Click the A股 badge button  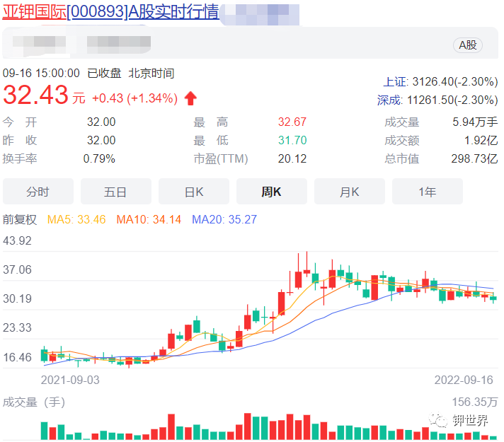(468, 45)
